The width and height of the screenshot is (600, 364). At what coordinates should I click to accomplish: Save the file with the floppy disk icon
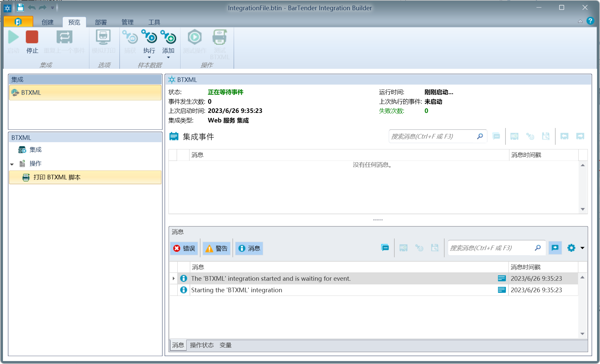[20, 8]
